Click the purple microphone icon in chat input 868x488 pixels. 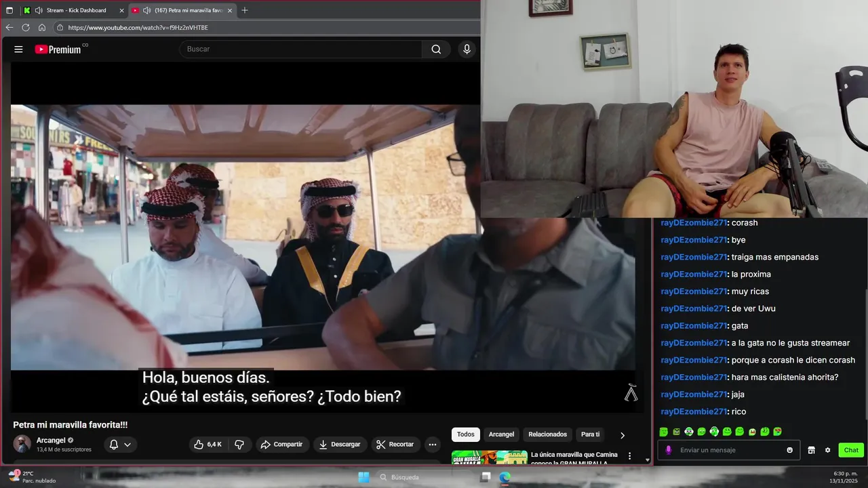[x=669, y=450]
